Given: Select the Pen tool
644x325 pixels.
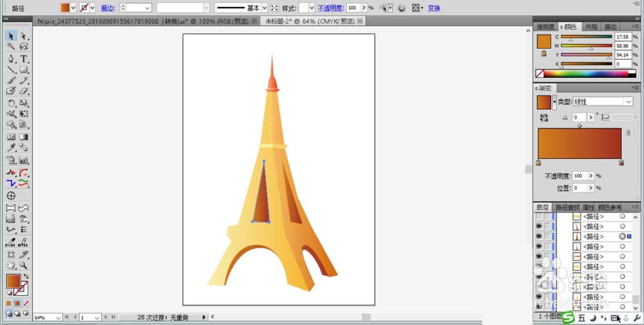Looking at the screenshot, I should (11, 59).
